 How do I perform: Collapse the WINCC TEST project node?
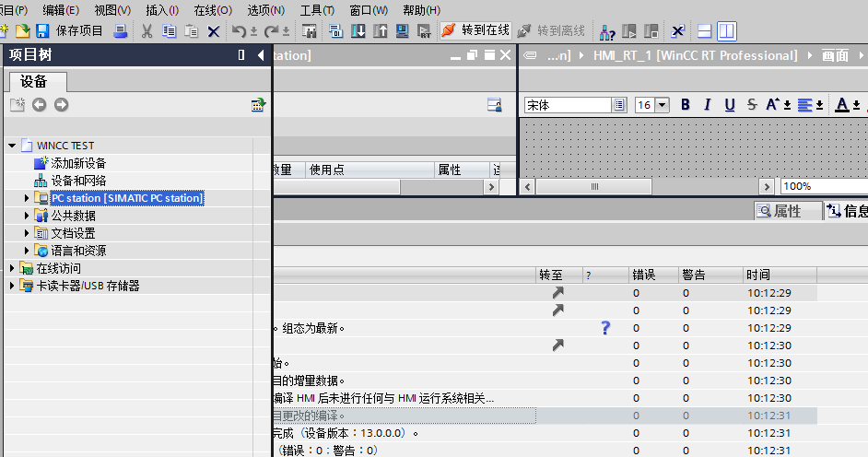(12, 146)
